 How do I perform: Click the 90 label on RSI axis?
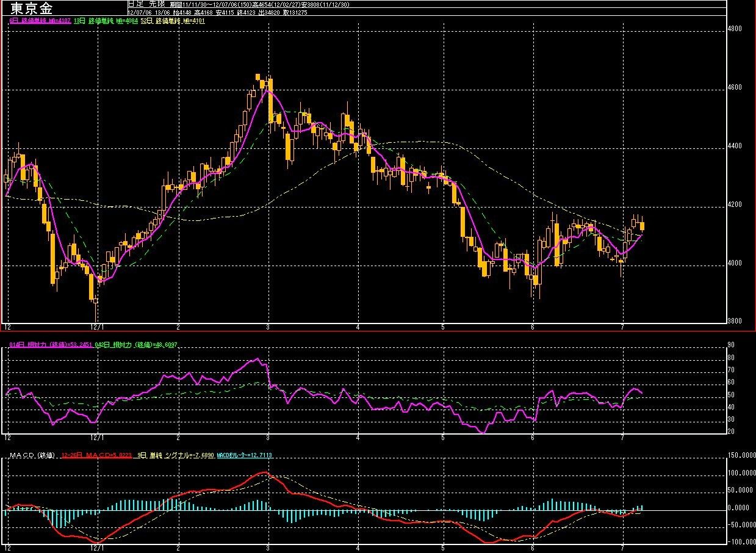coord(730,345)
